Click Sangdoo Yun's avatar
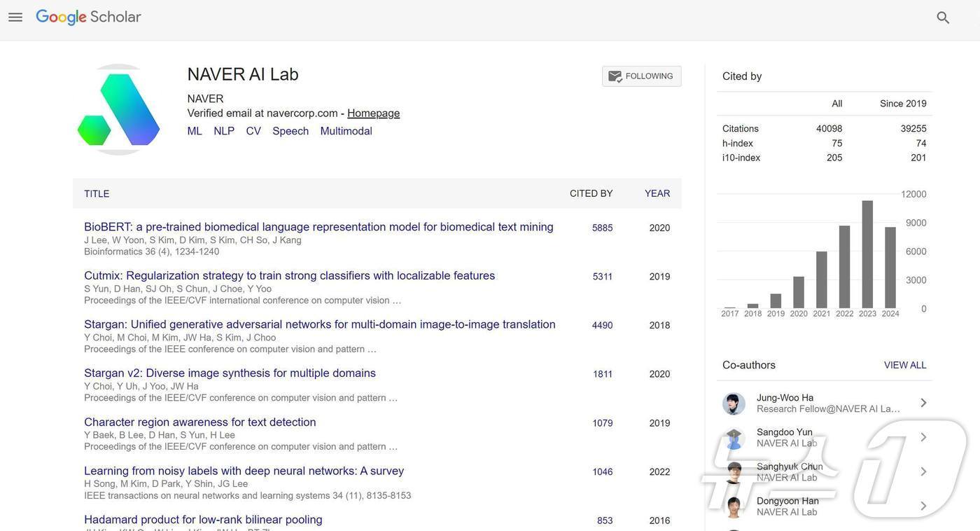Viewport: 980px width, 531px height. (734, 438)
